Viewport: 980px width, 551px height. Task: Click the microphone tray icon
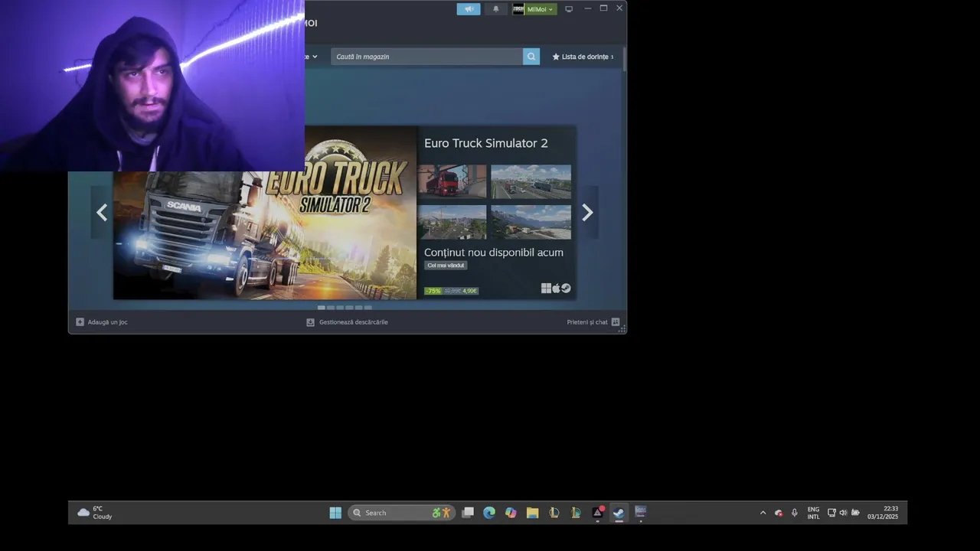click(795, 513)
